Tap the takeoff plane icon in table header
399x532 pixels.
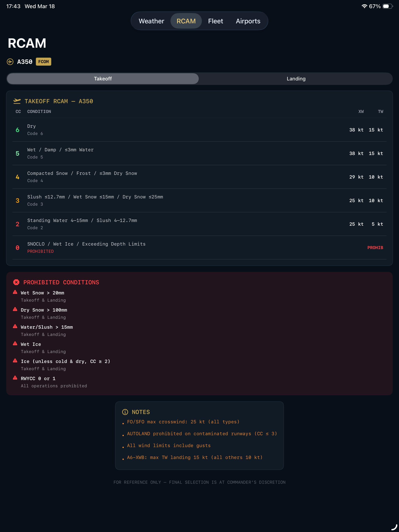pyautogui.click(x=17, y=101)
